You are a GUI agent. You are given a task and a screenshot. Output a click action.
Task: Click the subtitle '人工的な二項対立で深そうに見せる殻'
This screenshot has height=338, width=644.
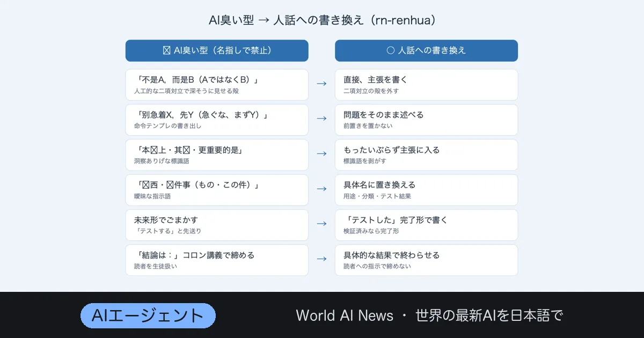[186, 91]
